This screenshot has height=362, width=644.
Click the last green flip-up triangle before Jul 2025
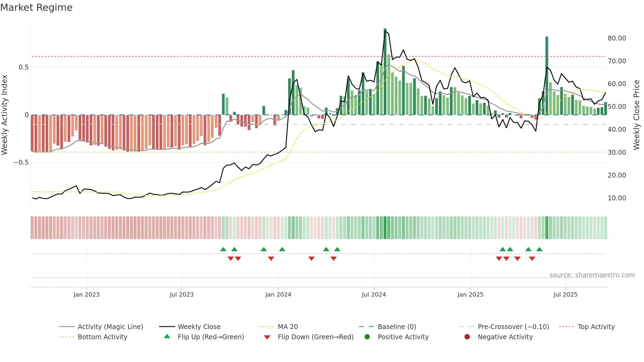(x=539, y=249)
